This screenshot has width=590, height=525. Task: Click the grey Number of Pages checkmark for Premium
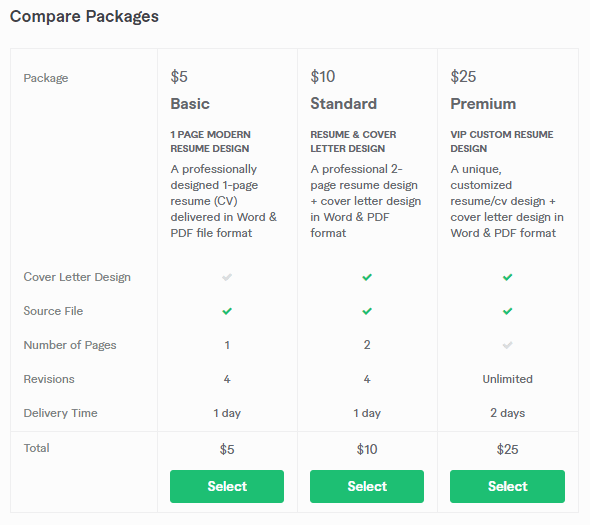(507, 345)
